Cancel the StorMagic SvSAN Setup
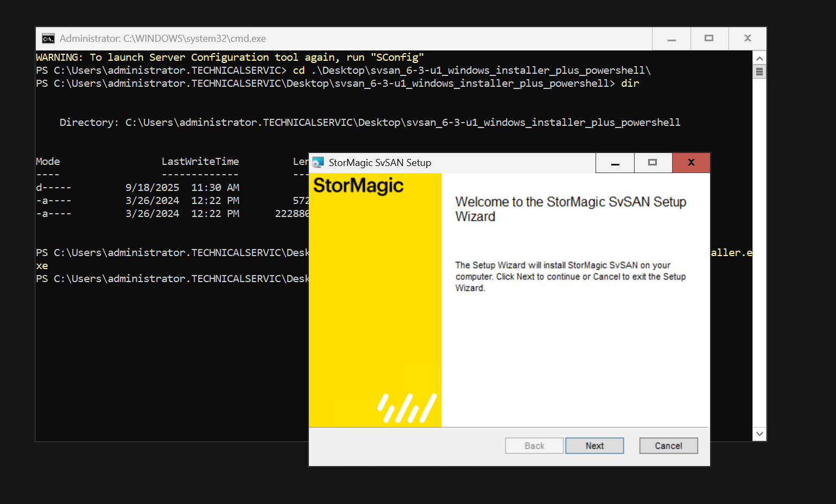 click(668, 445)
